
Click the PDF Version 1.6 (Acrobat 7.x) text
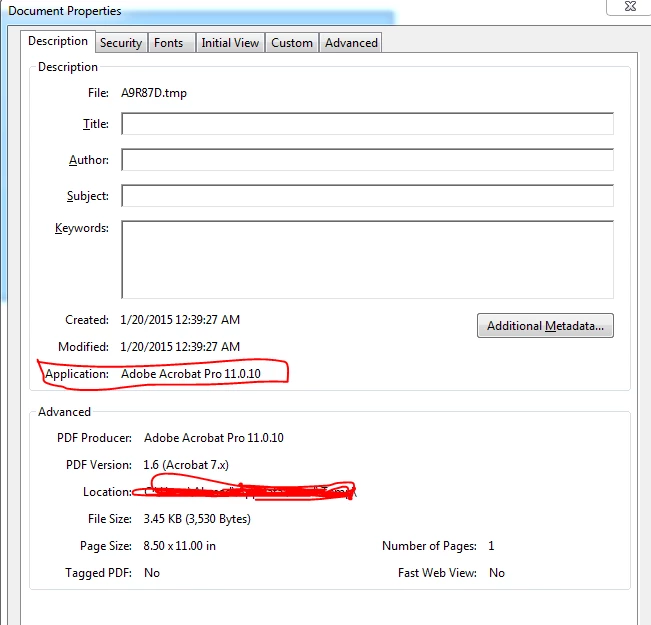(186, 465)
